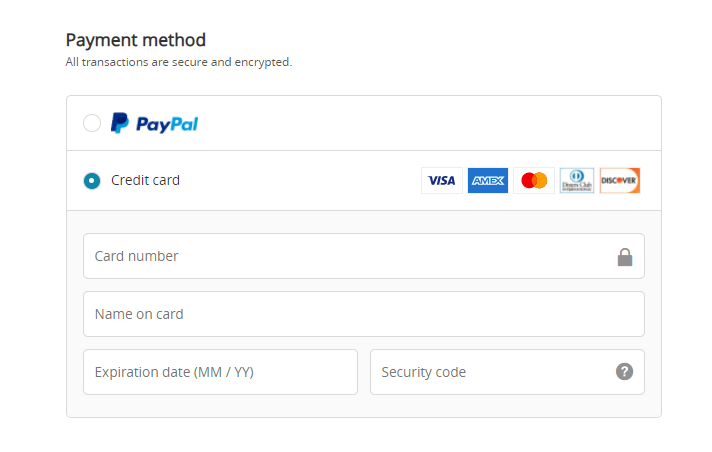Click into the Name on card field
The width and height of the screenshot is (712, 452).
(363, 314)
